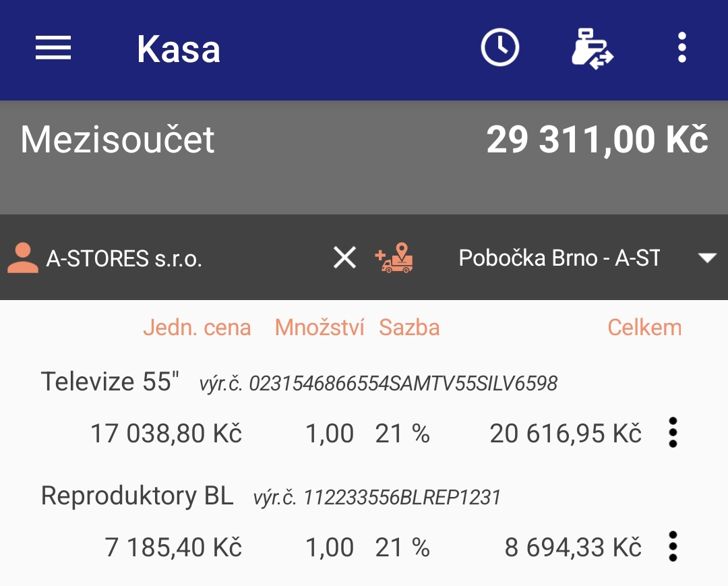
Task: Open options for Reproduktory BL item
Action: pos(673,546)
